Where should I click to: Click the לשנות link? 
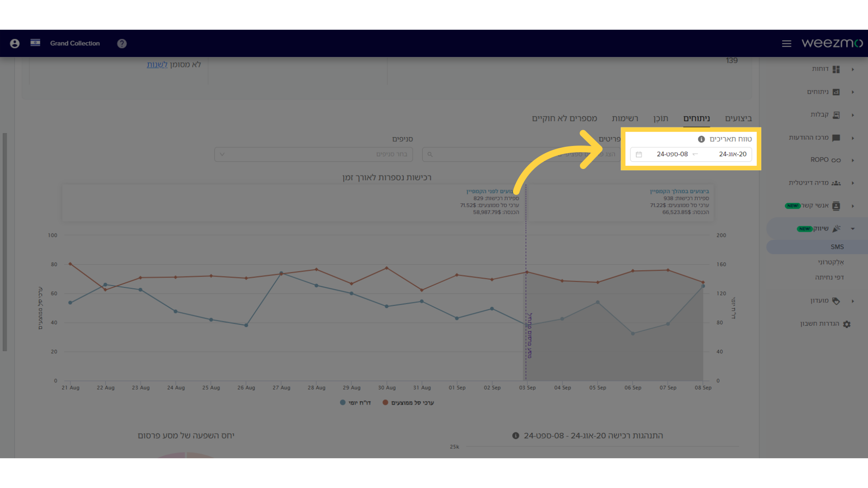157,65
